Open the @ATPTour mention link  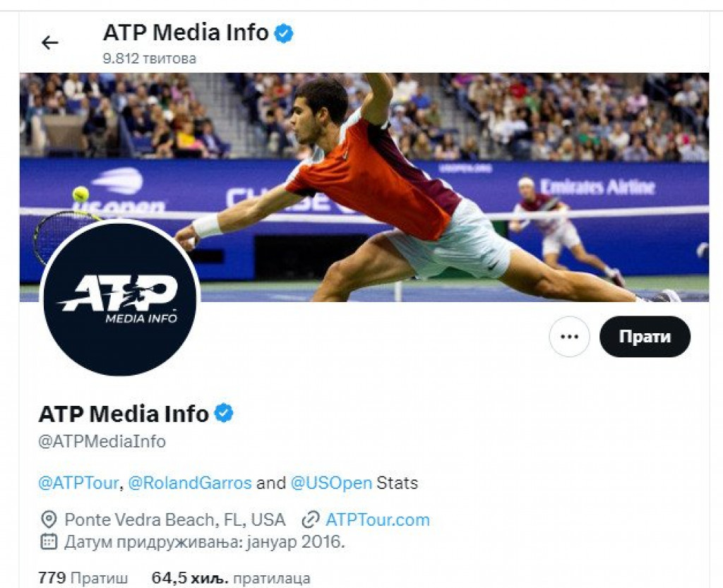[78, 483]
